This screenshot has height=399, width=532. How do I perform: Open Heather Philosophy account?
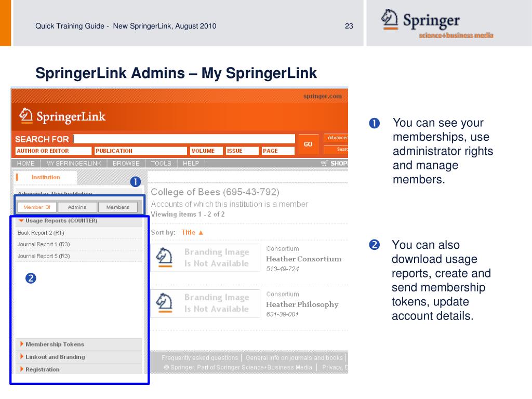[x=302, y=304]
